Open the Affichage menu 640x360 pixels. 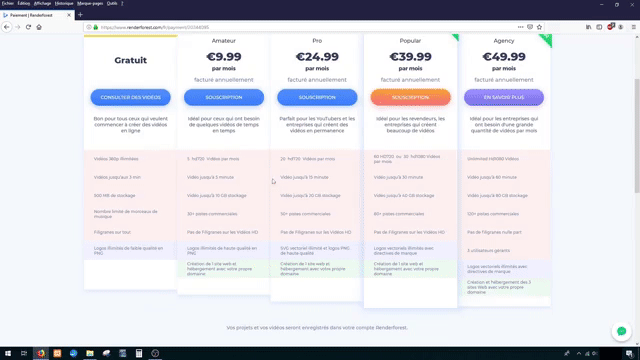(42, 3)
